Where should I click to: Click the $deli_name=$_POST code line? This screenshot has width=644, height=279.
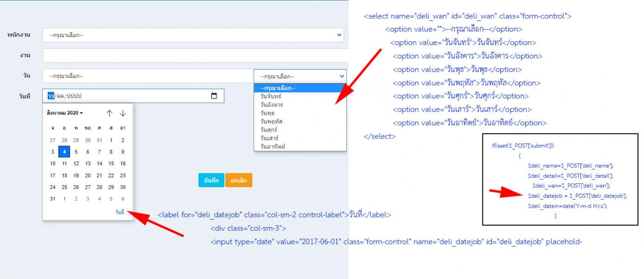570,166
